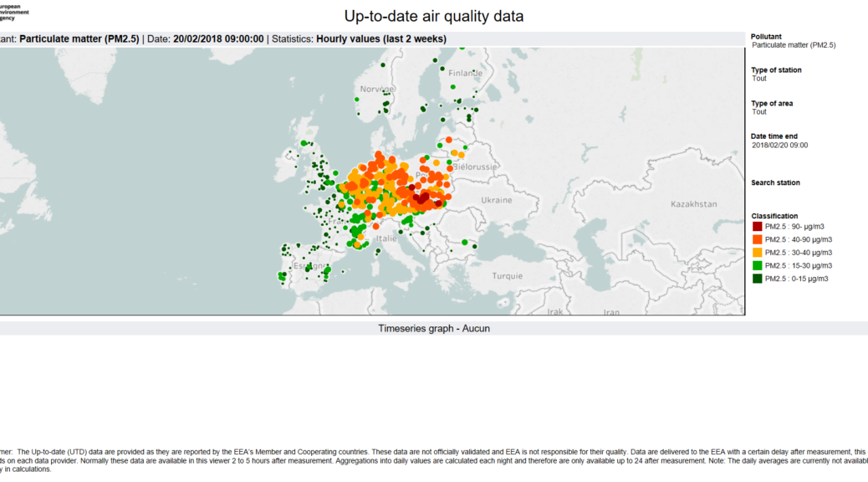Select the Timeseries graph - Aucun header

point(433,329)
